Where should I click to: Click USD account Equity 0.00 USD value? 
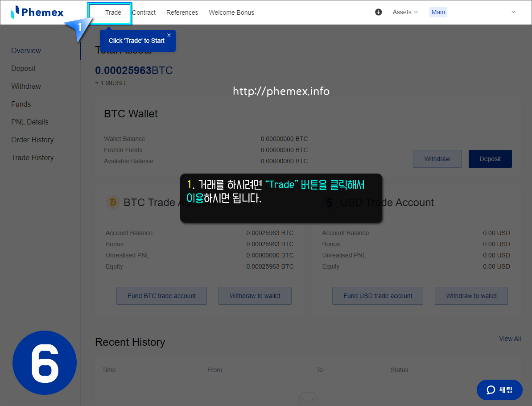(x=496, y=266)
